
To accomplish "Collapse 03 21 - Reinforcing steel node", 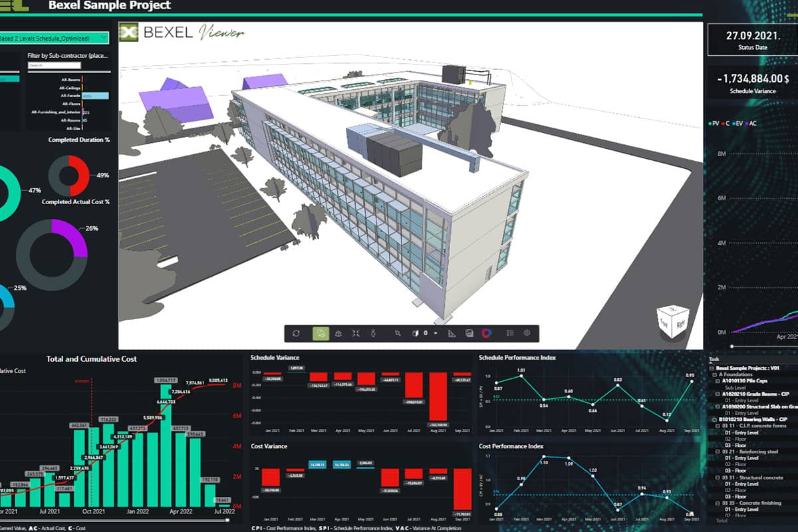I will 719,452.
